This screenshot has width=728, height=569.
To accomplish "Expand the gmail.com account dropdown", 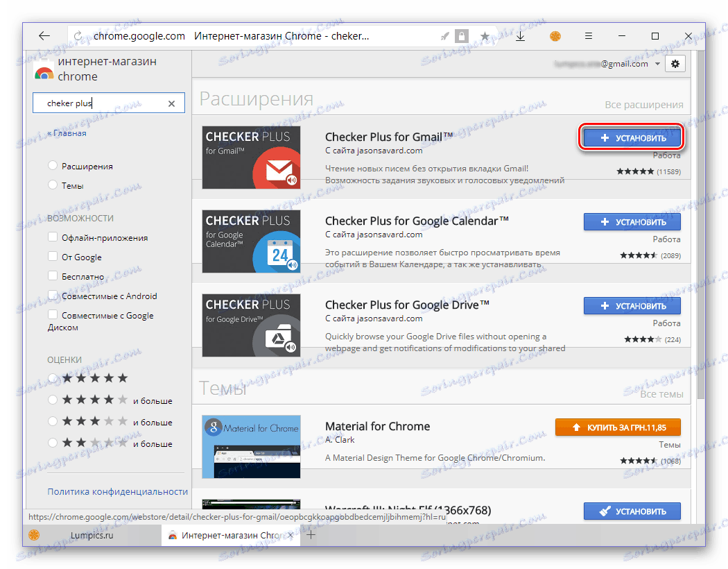I will (657, 64).
